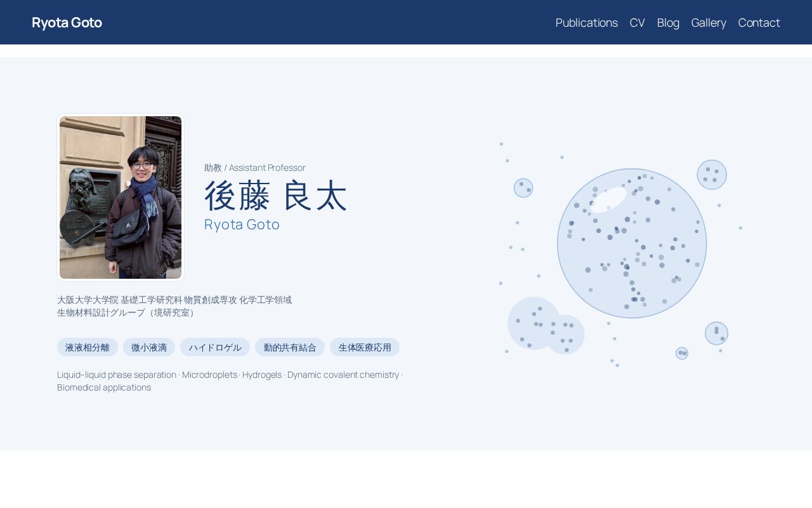Select the 微小液滴 tag

(149, 347)
